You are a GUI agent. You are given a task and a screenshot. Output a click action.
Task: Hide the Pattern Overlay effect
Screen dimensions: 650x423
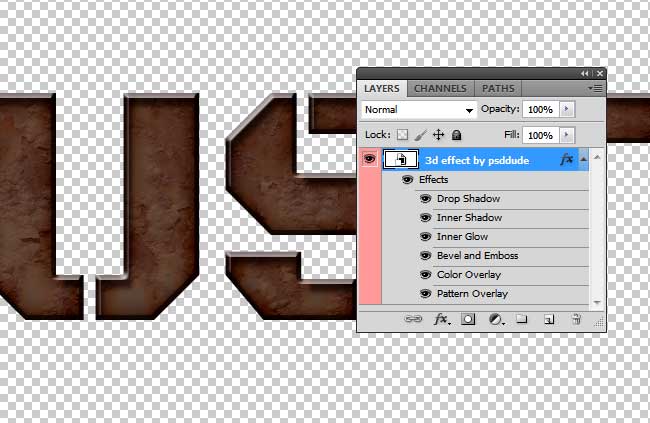click(x=425, y=294)
